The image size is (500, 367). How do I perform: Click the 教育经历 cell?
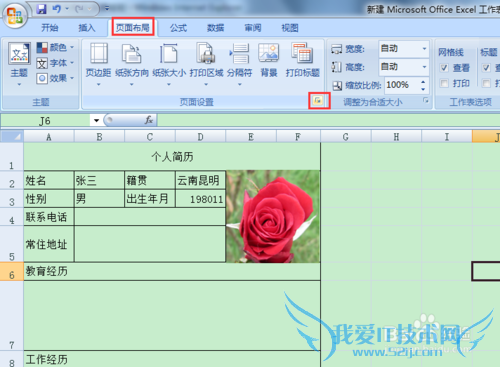click(x=172, y=271)
